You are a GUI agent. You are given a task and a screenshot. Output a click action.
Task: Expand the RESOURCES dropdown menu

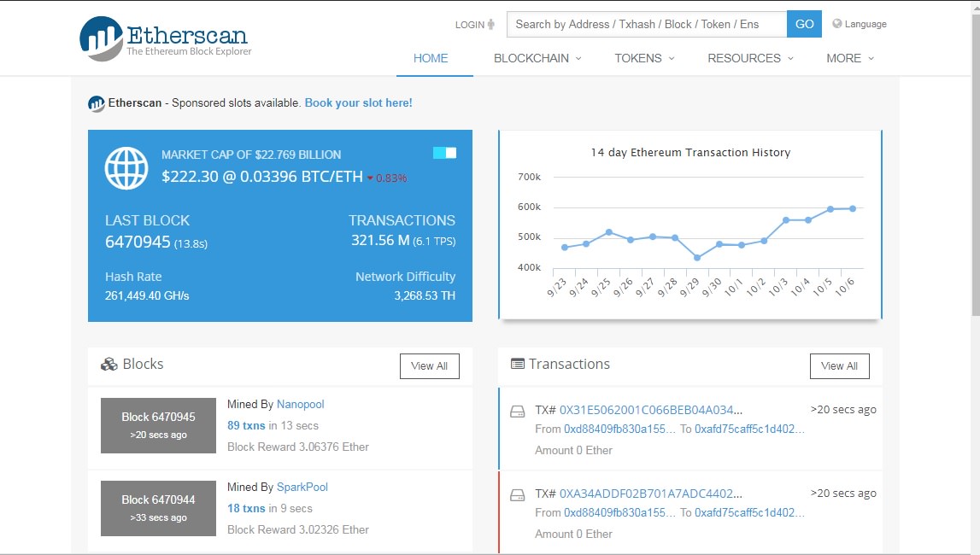[750, 58]
